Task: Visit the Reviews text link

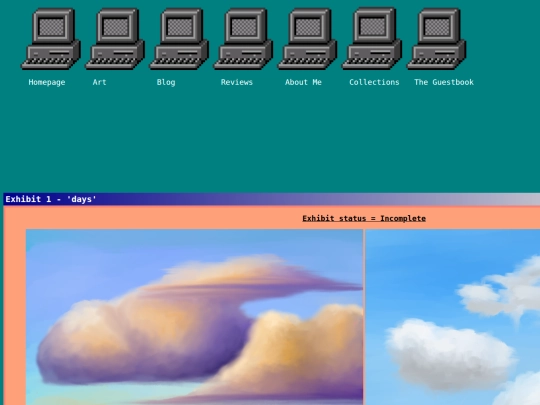Action: (x=237, y=82)
